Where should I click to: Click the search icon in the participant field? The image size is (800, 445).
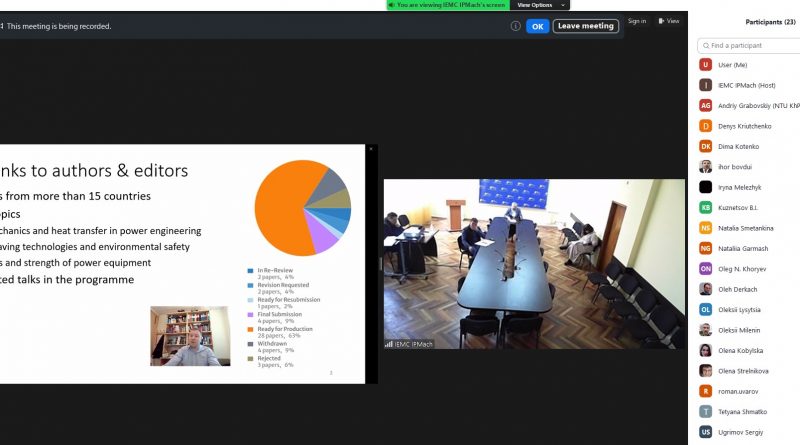coord(705,45)
